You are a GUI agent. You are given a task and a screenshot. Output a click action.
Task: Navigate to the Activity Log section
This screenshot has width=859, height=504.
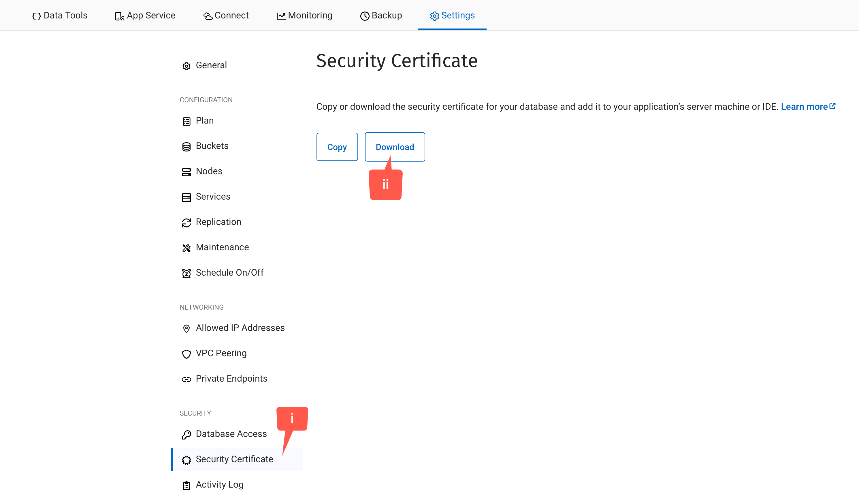[x=219, y=484]
